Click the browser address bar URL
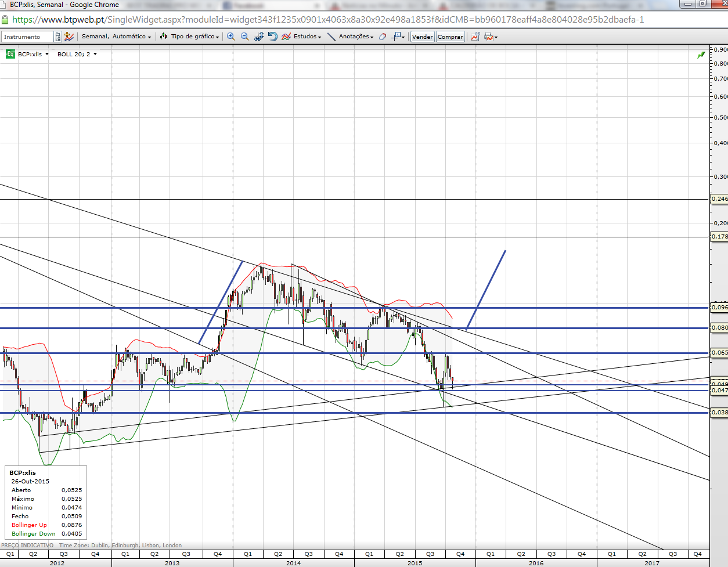The width and height of the screenshot is (728, 567). tap(328, 19)
